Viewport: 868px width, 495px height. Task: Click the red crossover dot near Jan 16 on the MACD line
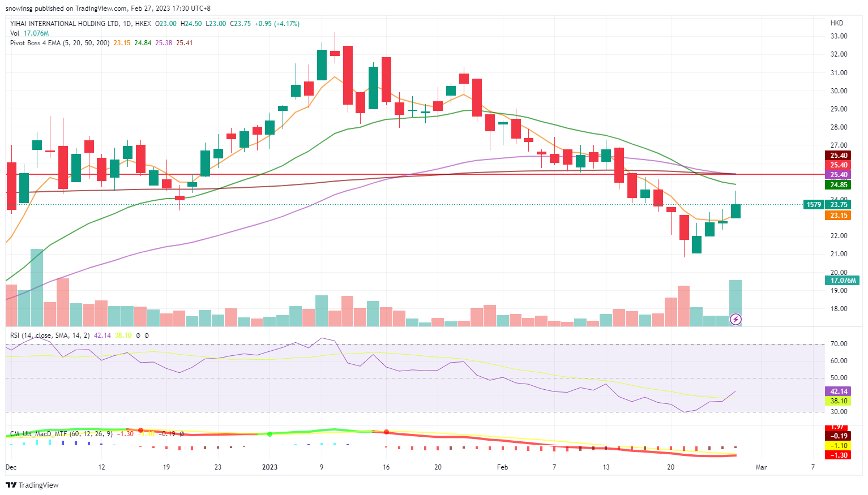(x=386, y=432)
